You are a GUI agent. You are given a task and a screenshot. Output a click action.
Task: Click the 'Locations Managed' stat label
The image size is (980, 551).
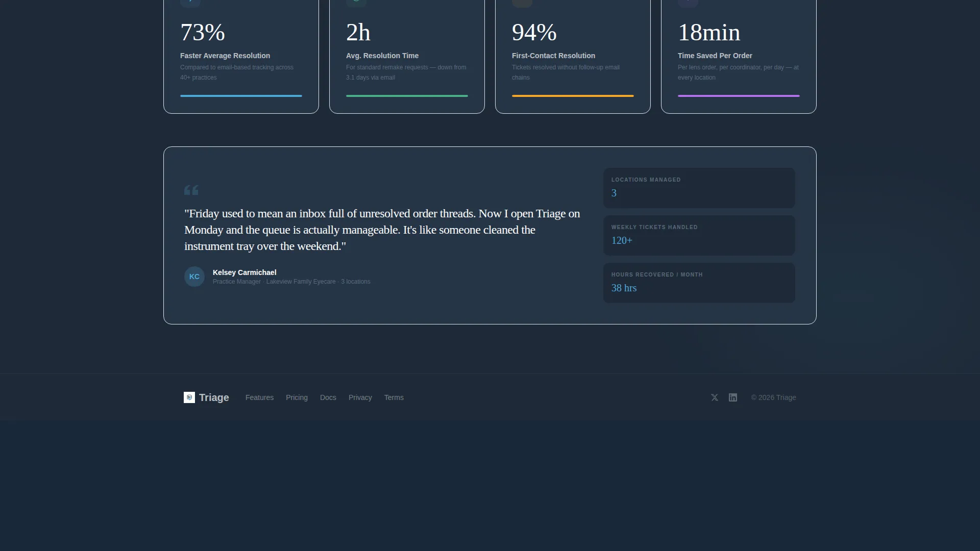(646, 180)
